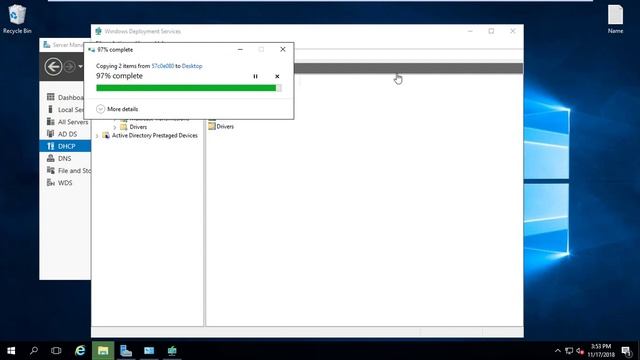Image resolution: width=640 pixels, height=360 pixels.
Task: Click the DNS role icon
Action: coord(51,158)
